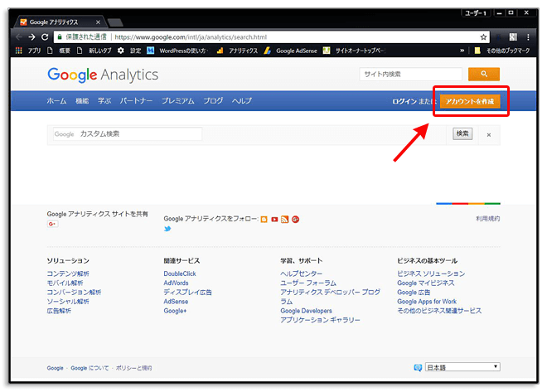Click the orange site search magnifier button
Viewport: 547px width, 392px height.
(x=484, y=74)
